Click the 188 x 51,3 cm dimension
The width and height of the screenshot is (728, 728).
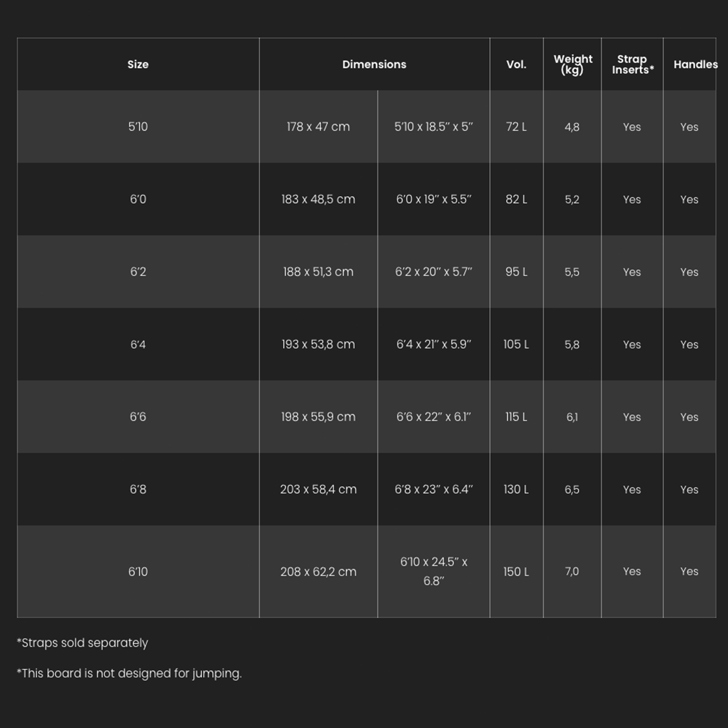coord(318,272)
